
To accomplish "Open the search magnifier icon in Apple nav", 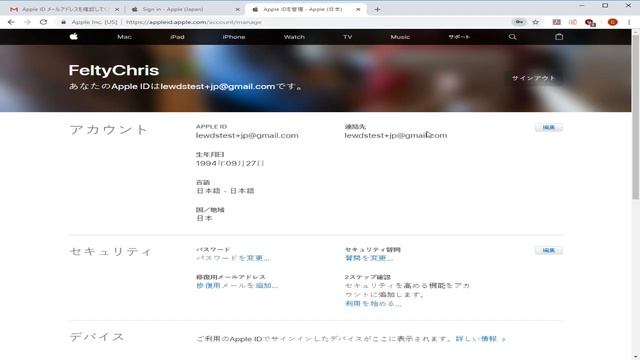I will click(x=512, y=37).
